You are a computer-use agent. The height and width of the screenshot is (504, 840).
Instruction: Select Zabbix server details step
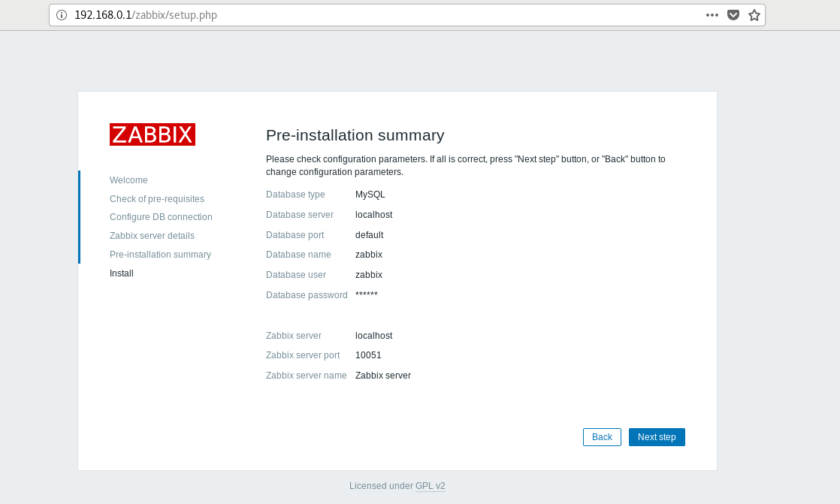point(152,236)
